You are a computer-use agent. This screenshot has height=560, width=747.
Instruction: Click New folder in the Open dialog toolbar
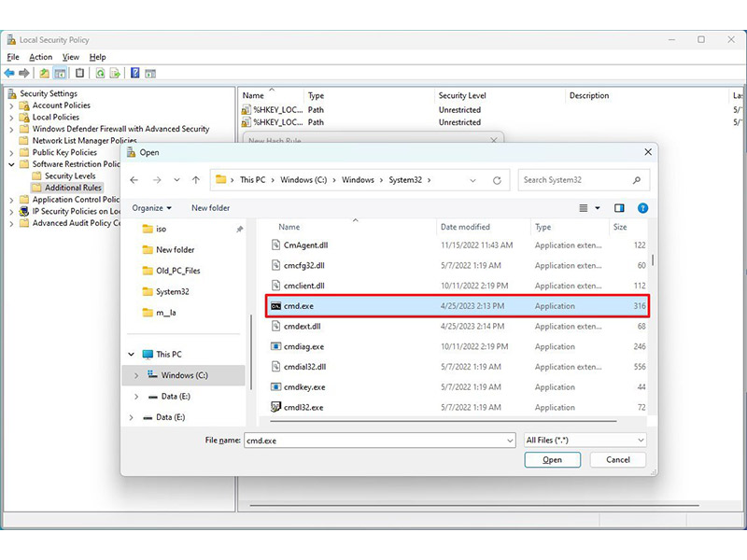click(x=211, y=208)
